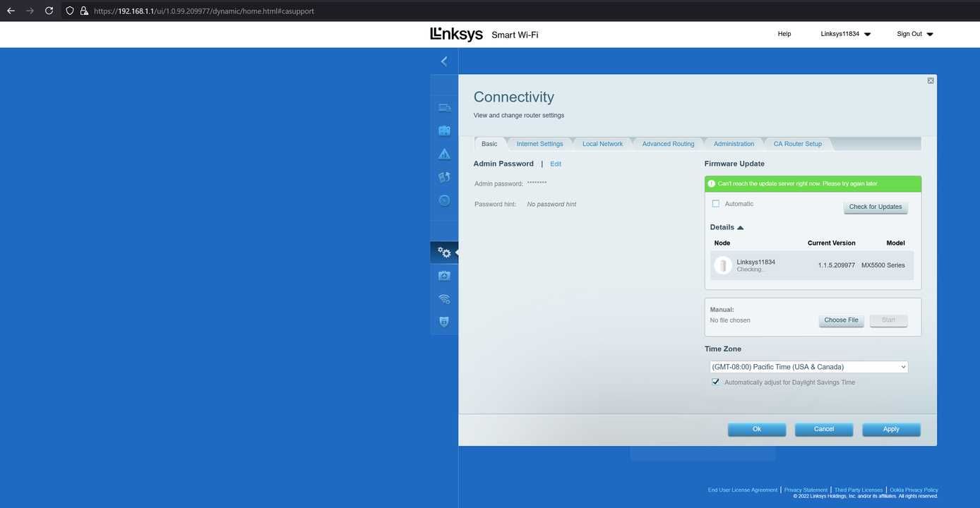Open Third Party Licenses link
This screenshot has height=508, width=980.
click(859, 490)
